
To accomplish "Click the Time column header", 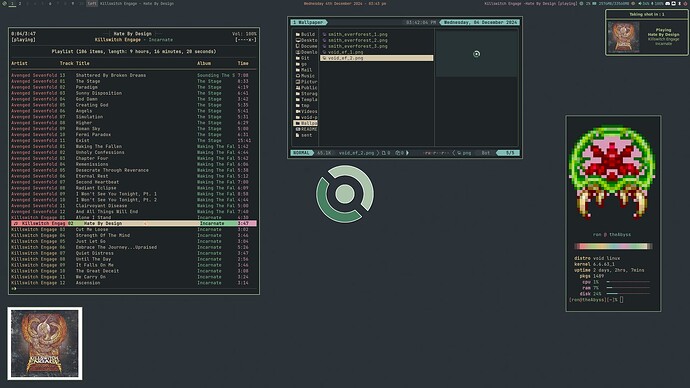I will coord(243,63).
